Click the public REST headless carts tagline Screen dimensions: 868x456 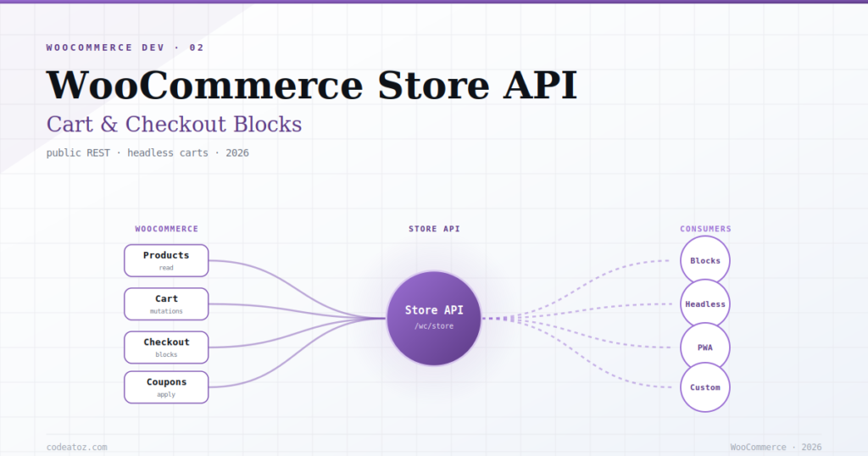click(x=147, y=153)
